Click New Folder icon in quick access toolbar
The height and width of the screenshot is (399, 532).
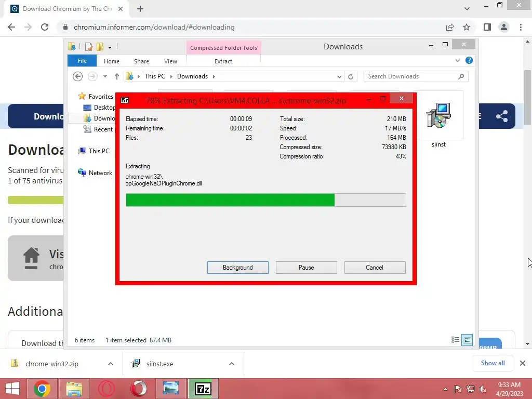(100, 47)
